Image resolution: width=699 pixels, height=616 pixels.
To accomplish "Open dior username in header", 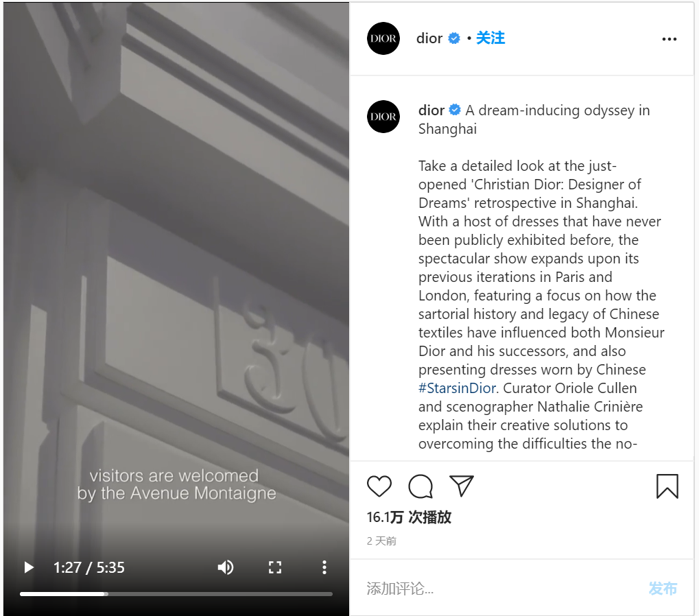I will (429, 38).
